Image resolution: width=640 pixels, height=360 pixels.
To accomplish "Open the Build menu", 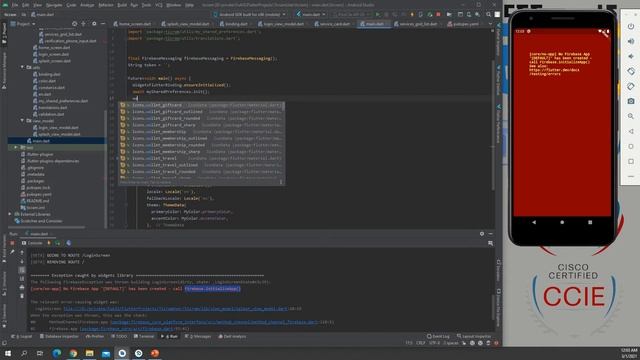I will pyautogui.click(x=122, y=5).
